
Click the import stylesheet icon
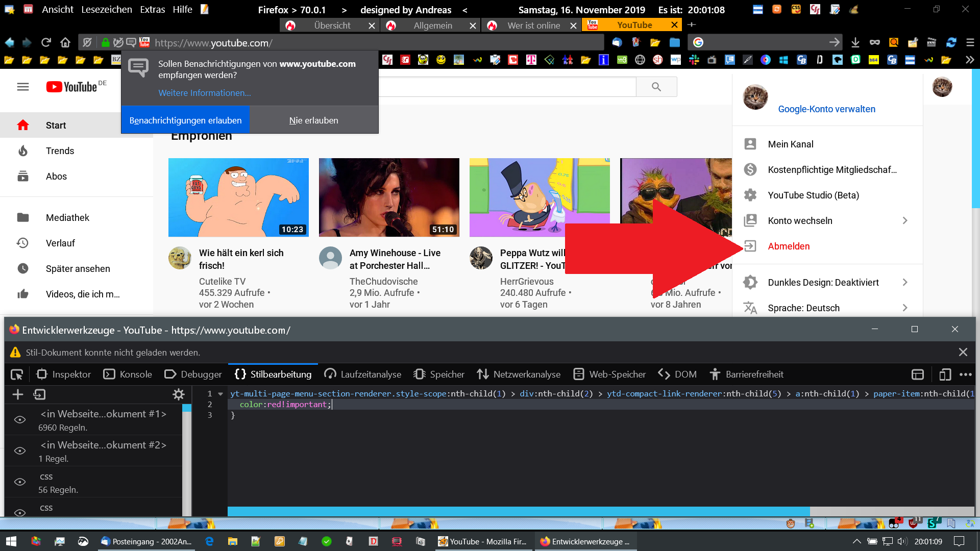[x=39, y=394]
